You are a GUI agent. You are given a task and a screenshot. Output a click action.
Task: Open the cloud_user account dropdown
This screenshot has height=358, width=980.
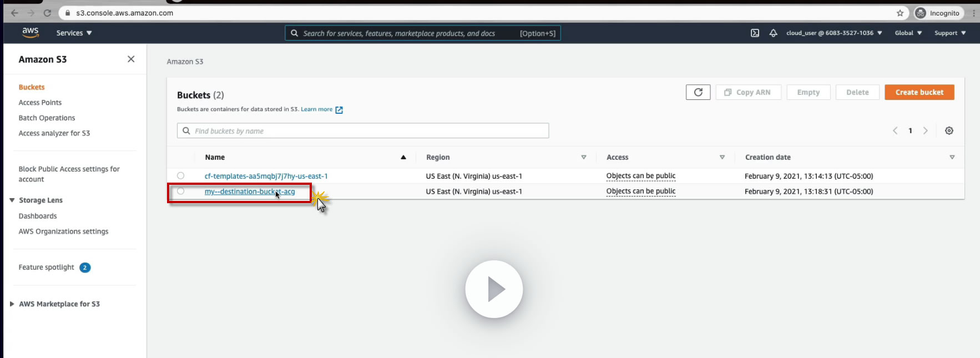833,33
